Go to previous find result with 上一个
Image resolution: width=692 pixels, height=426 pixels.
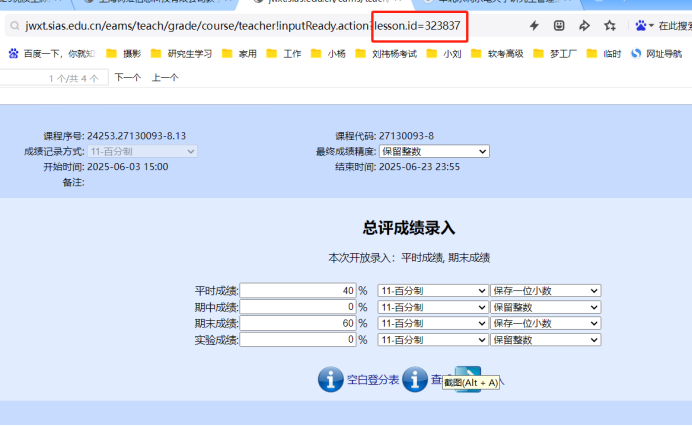(x=165, y=78)
